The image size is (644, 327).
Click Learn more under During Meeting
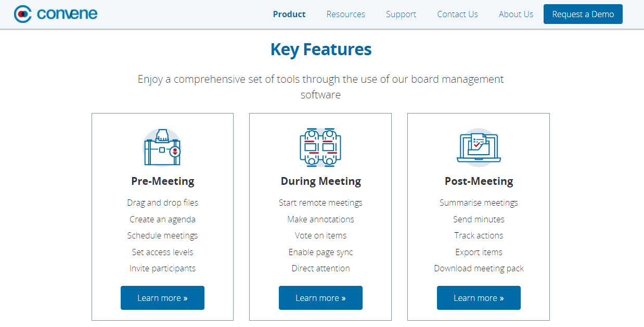click(320, 298)
